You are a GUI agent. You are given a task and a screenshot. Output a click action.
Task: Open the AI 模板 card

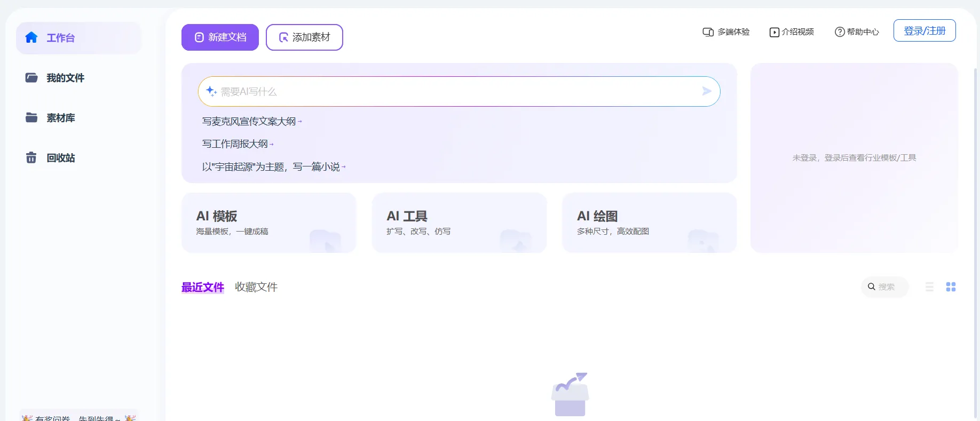(x=269, y=223)
